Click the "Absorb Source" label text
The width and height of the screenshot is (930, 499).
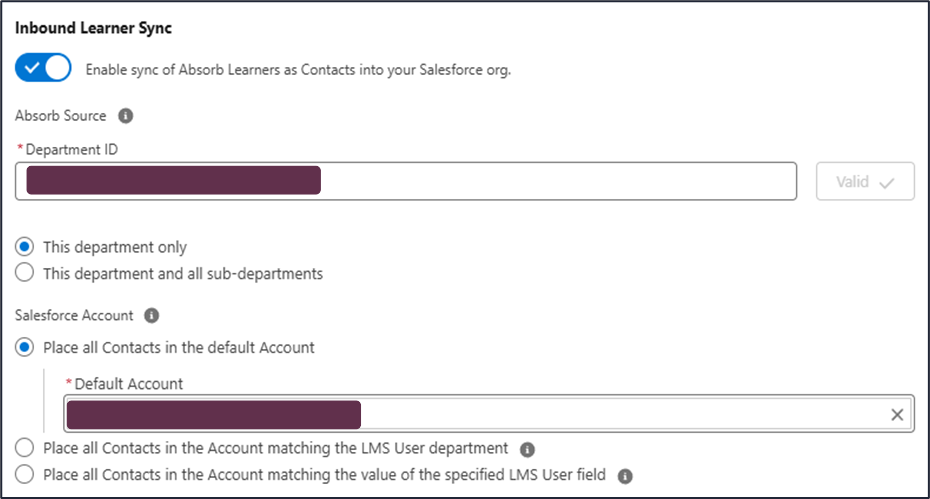click(61, 116)
